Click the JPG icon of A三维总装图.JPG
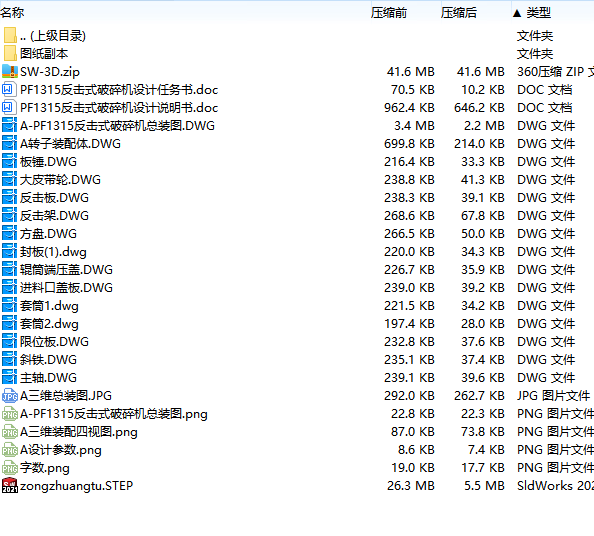 (9, 395)
